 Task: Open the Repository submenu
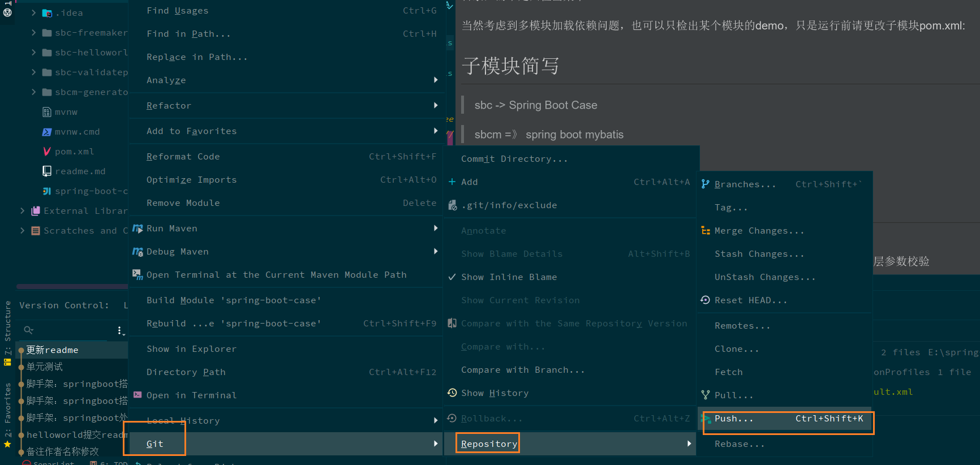(570, 444)
